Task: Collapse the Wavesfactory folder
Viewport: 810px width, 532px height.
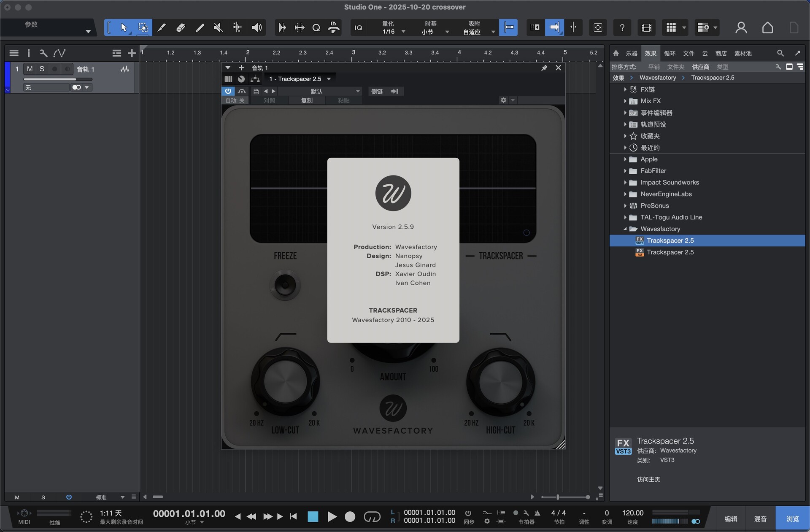Action: tap(625, 229)
